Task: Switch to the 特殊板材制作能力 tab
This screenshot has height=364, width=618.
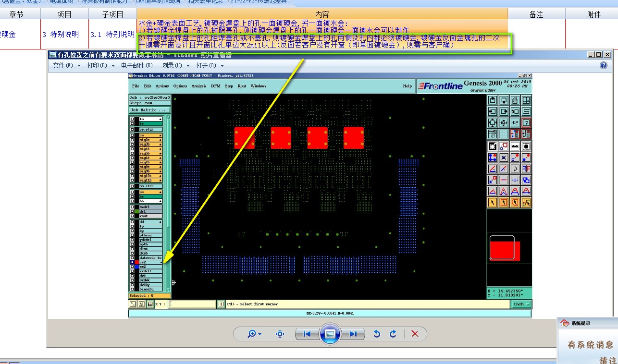Action: coord(106,2)
